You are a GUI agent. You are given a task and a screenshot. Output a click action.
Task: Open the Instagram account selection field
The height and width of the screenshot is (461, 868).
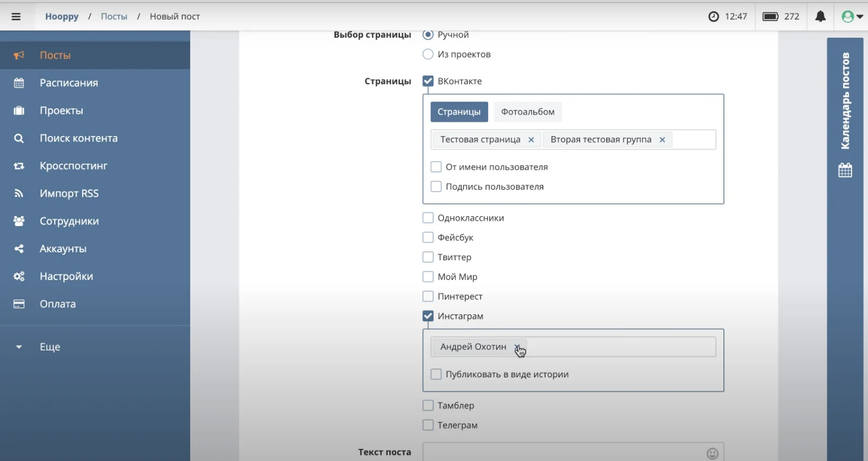point(620,346)
